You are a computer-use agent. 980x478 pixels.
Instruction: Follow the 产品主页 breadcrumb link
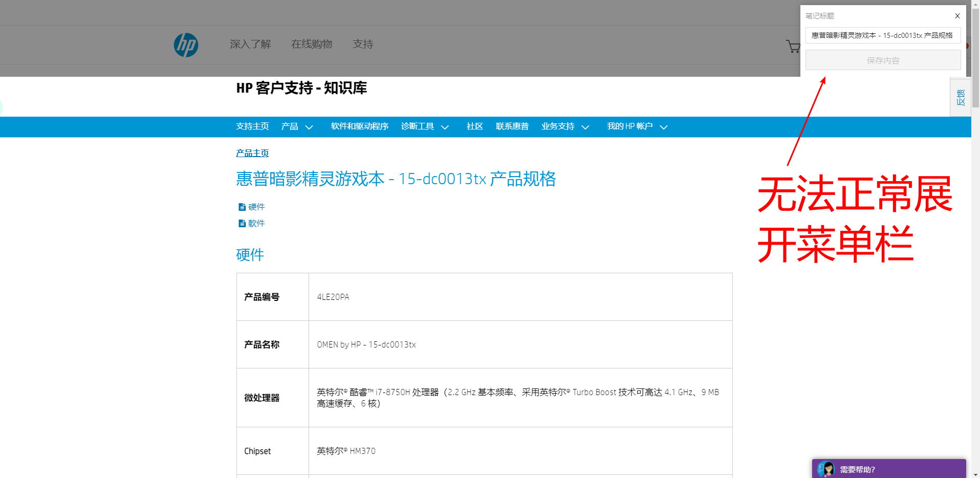(252, 153)
